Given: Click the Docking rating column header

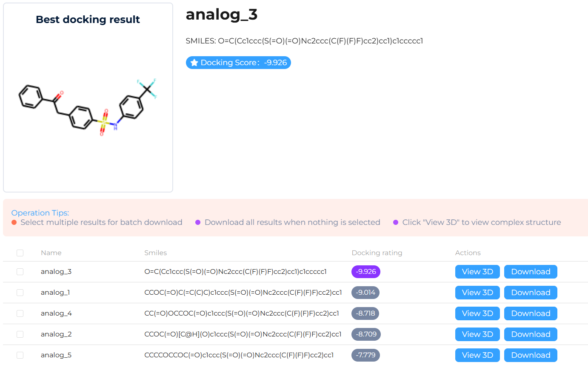Looking at the screenshot, I should pyautogui.click(x=377, y=253).
